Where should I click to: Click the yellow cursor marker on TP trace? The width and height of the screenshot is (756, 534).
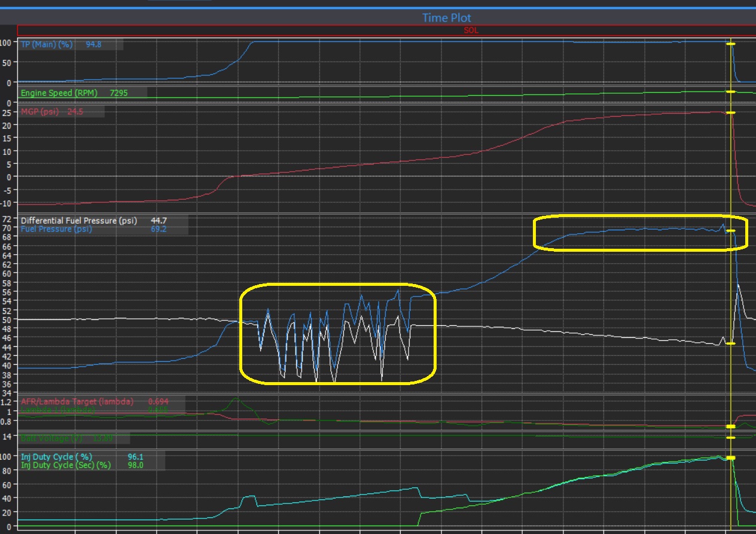tap(730, 44)
